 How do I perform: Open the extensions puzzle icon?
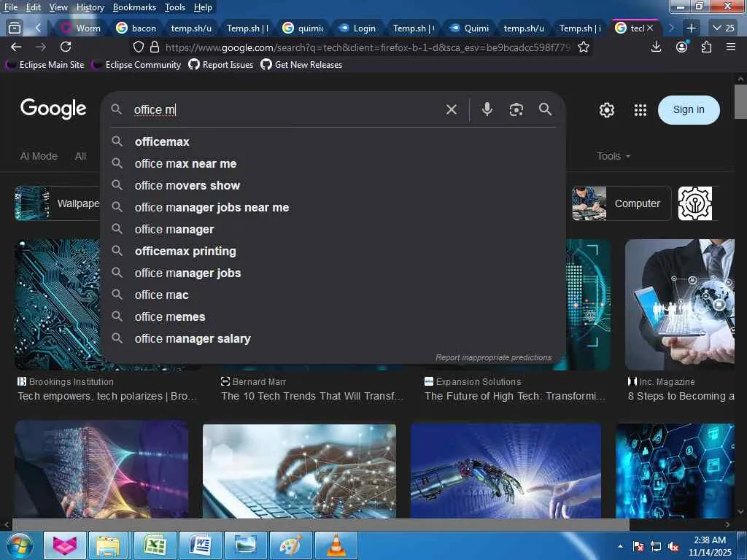tap(706, 47)
